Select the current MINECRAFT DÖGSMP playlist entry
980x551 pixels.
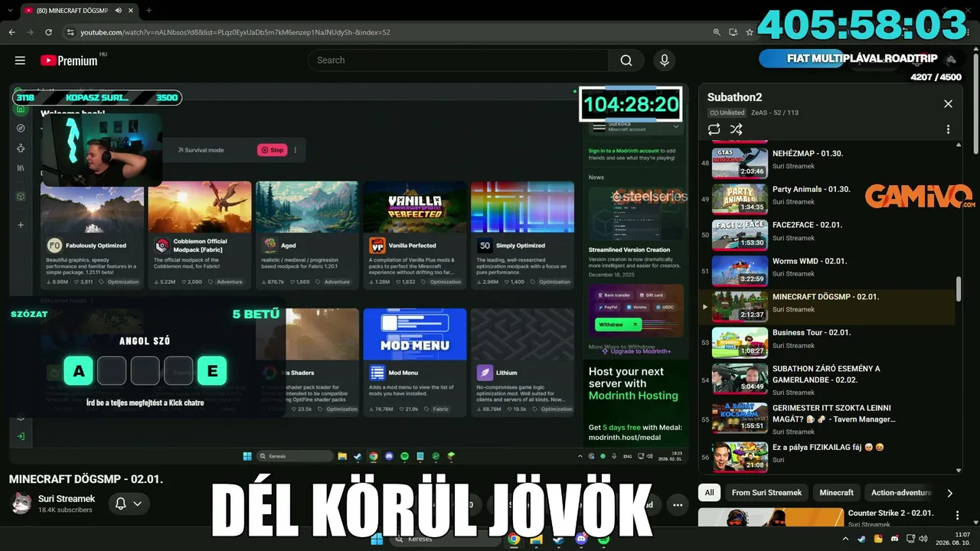(828, 305)
